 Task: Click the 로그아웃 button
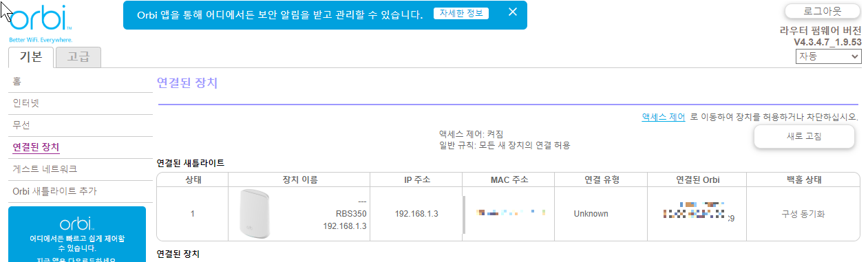(x=823, y=12)
